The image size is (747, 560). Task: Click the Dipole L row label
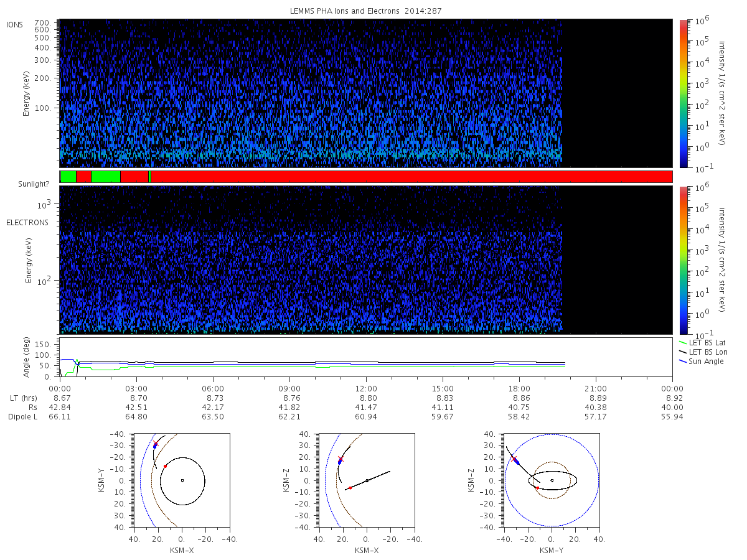(x=23, y=416)
